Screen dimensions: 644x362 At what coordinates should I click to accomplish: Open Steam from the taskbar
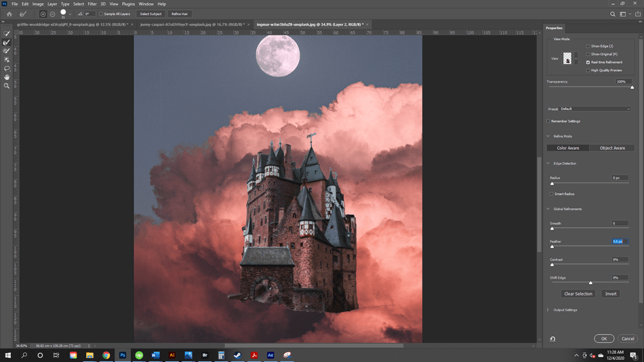[x=237, y=355]
